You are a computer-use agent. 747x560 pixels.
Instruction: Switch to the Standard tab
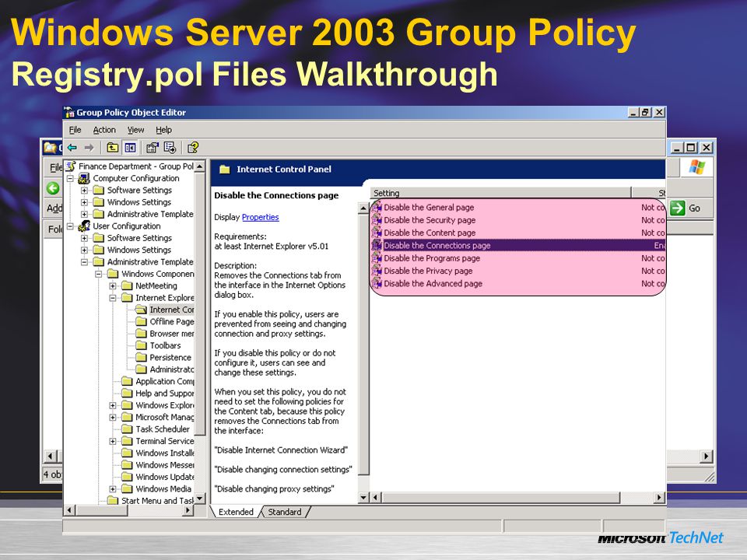click(x=285, y=512)
